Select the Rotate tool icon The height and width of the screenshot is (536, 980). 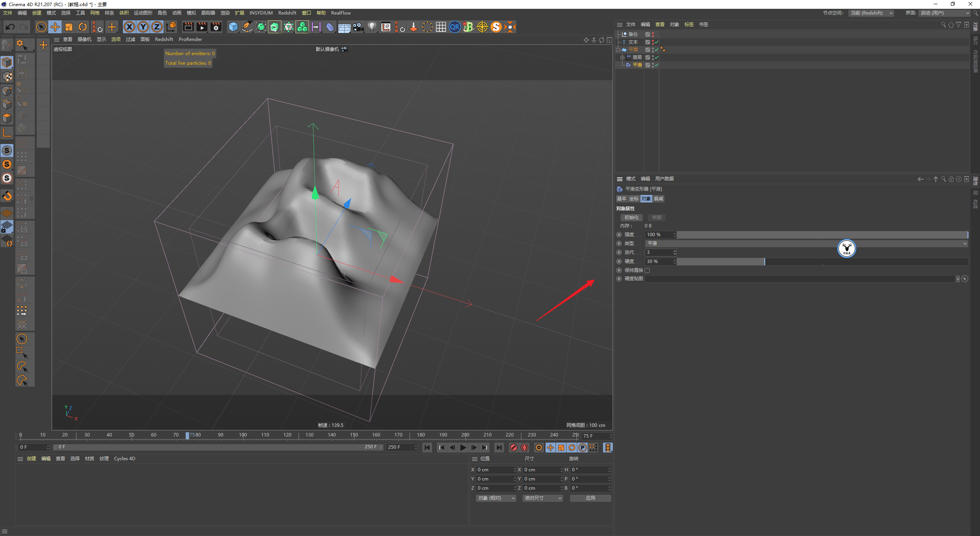[x=83, y=27]
